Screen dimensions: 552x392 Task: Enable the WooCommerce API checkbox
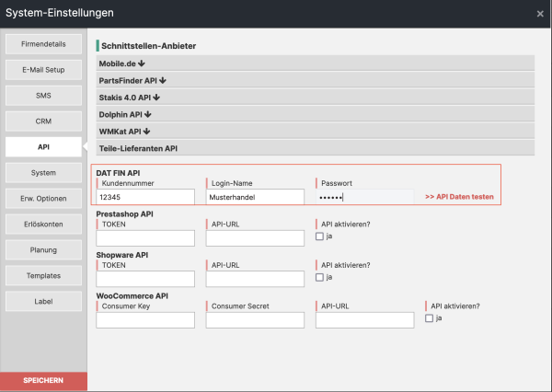click(x=430, y=318)
